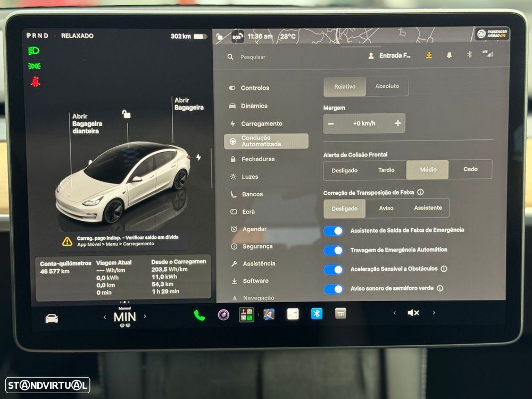Screen dimensions: 532x399
Task: Tap the passenger airbag indicator
Action: point(492,34)
